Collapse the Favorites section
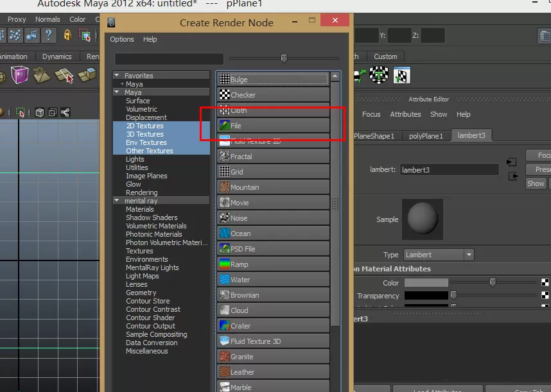551x392 pixels. 117,76
